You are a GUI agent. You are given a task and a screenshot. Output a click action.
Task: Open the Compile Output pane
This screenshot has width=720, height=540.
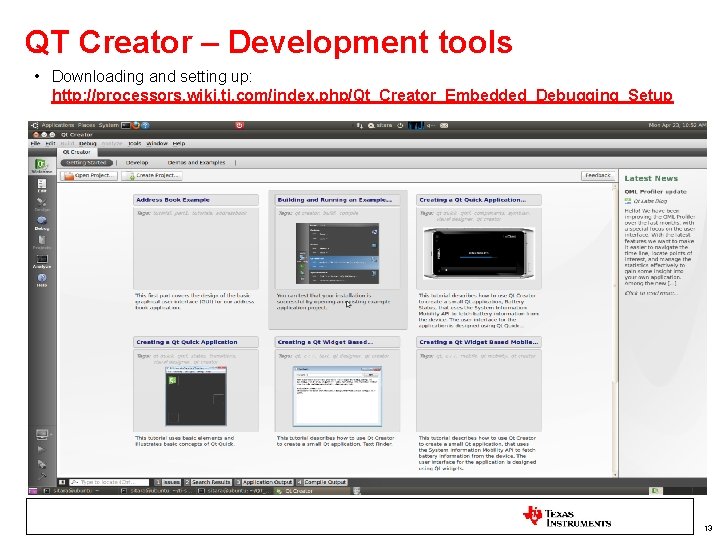coord(322,482)
